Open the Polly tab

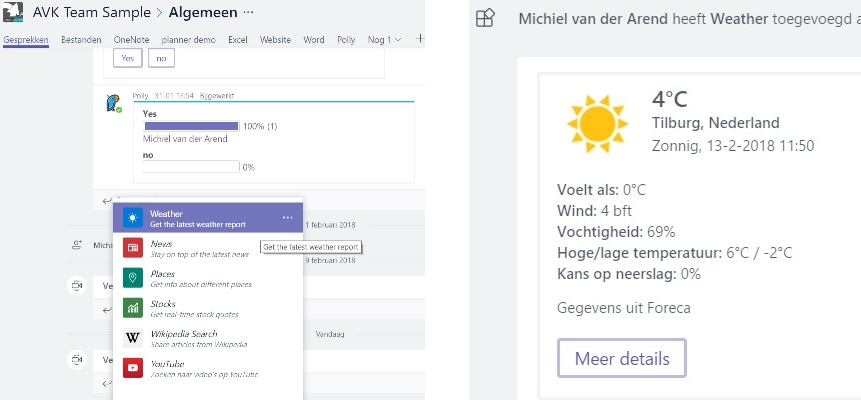pos(346,40)
